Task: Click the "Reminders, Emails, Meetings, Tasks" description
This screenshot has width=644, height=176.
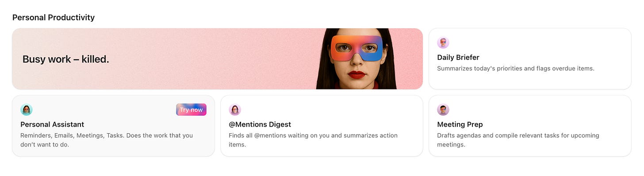Action: 107,140
